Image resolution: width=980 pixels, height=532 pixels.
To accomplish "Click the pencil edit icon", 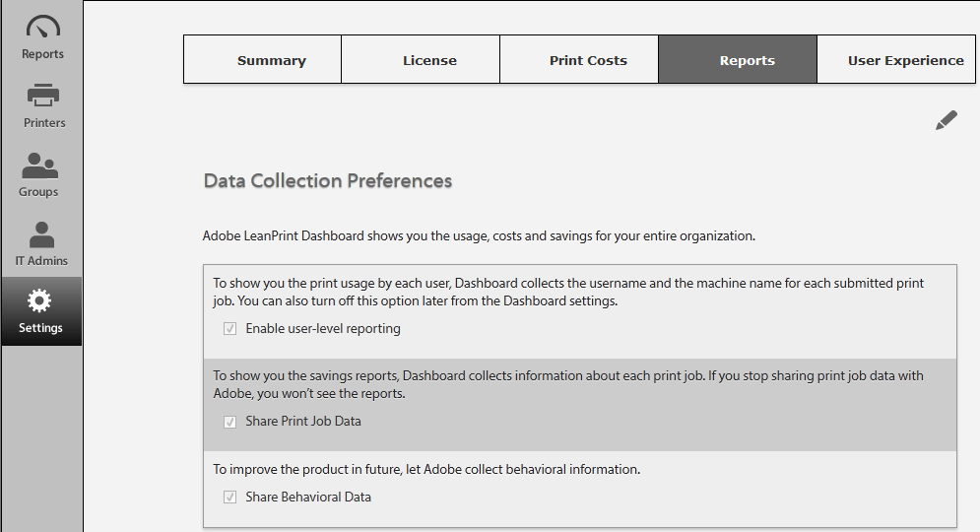I will (x=947, y=121).
